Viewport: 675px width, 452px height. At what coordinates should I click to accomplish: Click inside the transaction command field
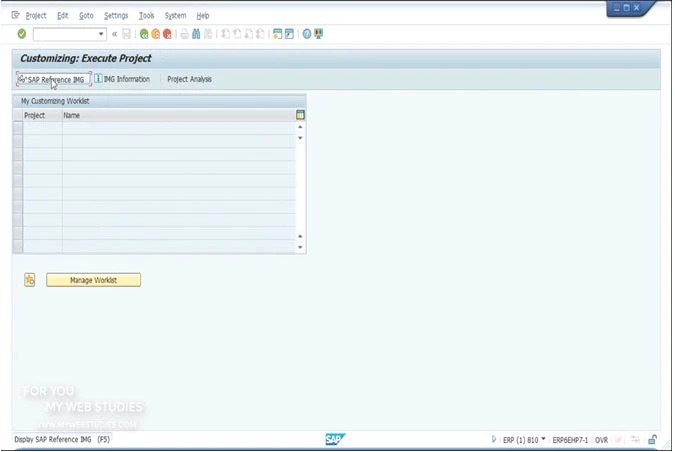tap(65, 34)
